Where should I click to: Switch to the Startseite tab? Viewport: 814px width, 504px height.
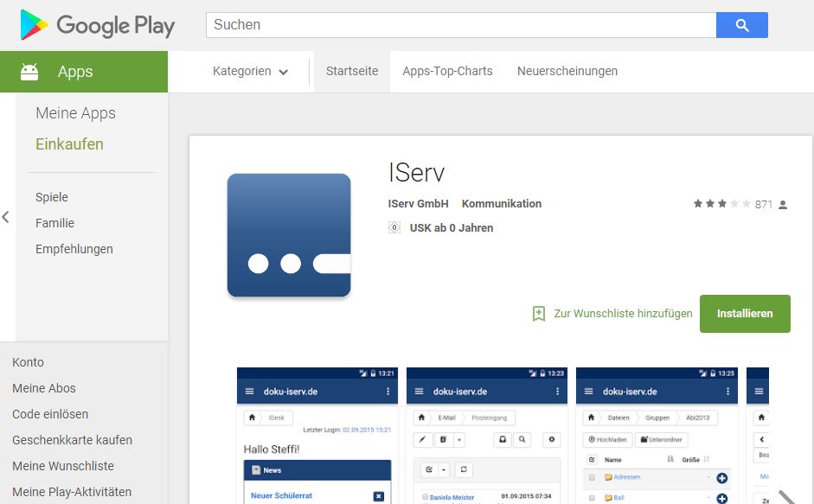click(x=352, y=72)
